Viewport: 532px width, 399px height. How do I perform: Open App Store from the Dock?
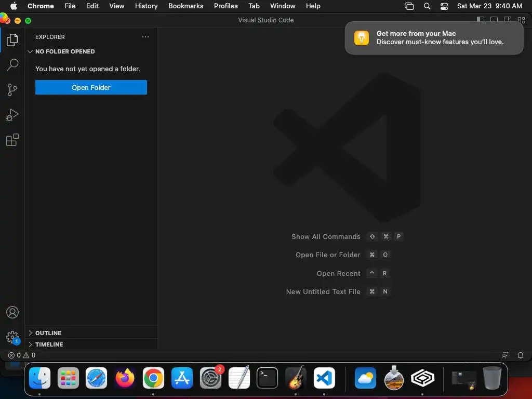pyautogui.click(x=182, y=378)
